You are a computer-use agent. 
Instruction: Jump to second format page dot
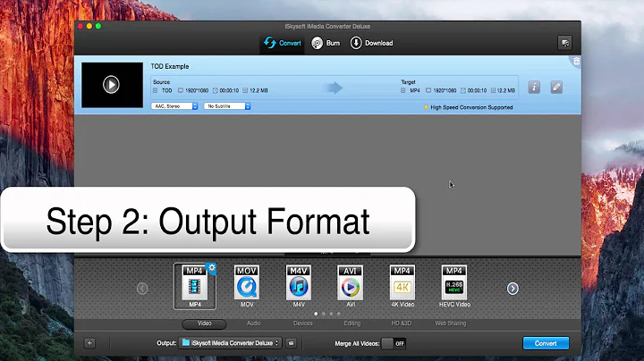324,314
